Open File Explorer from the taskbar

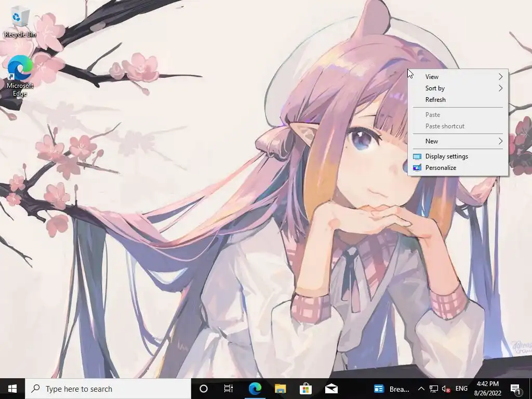tap(280, 389)
